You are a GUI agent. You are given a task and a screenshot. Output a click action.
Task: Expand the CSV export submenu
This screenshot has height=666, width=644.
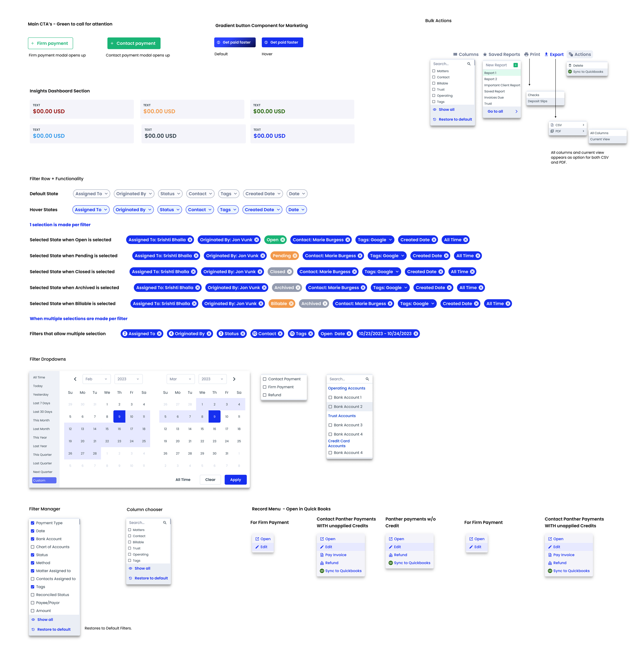tap(568, 125)
